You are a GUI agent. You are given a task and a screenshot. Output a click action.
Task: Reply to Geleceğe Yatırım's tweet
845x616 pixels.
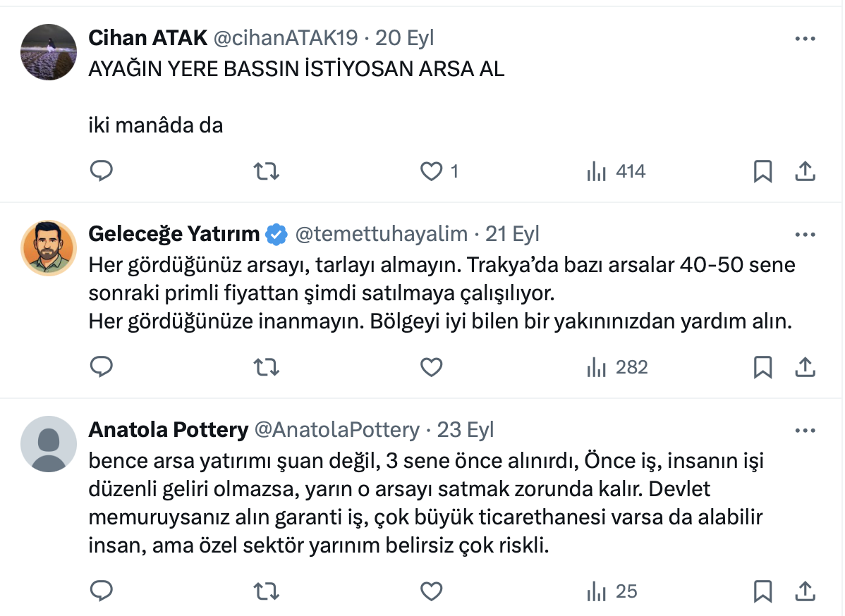point(102,367)
